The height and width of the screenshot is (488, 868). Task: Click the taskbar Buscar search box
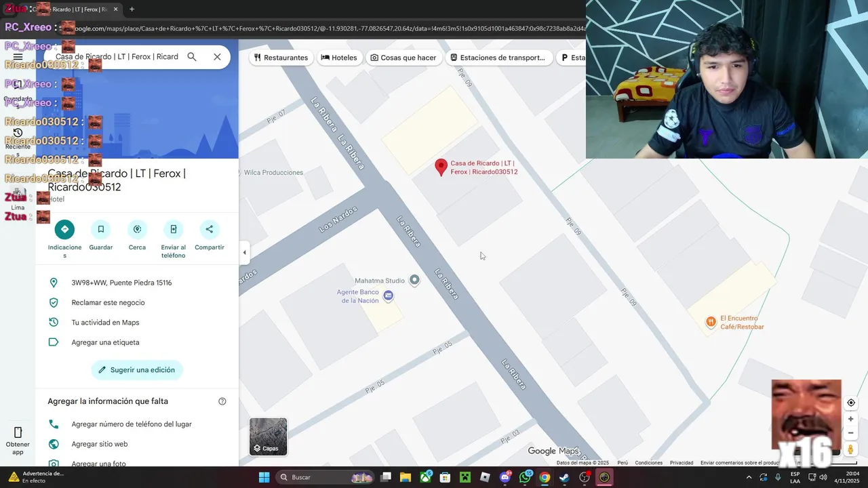325,477
